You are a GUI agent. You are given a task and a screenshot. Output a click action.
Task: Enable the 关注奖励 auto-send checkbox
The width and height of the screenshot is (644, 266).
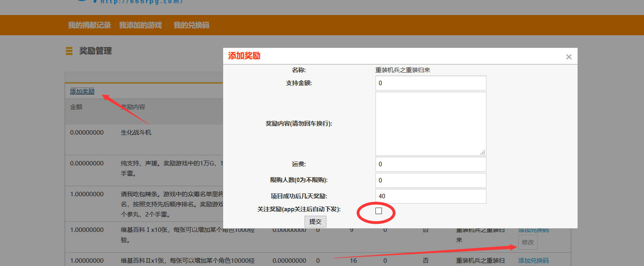pos(379,211)
